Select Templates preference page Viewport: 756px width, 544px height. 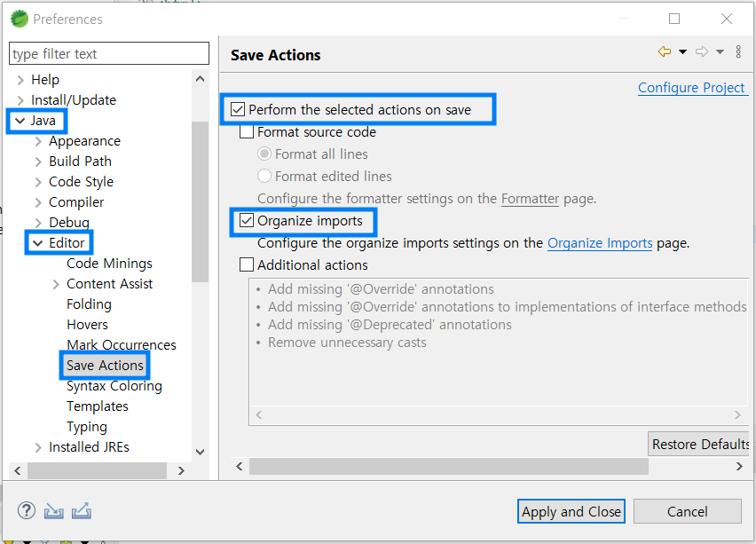(x=98, y=406)
